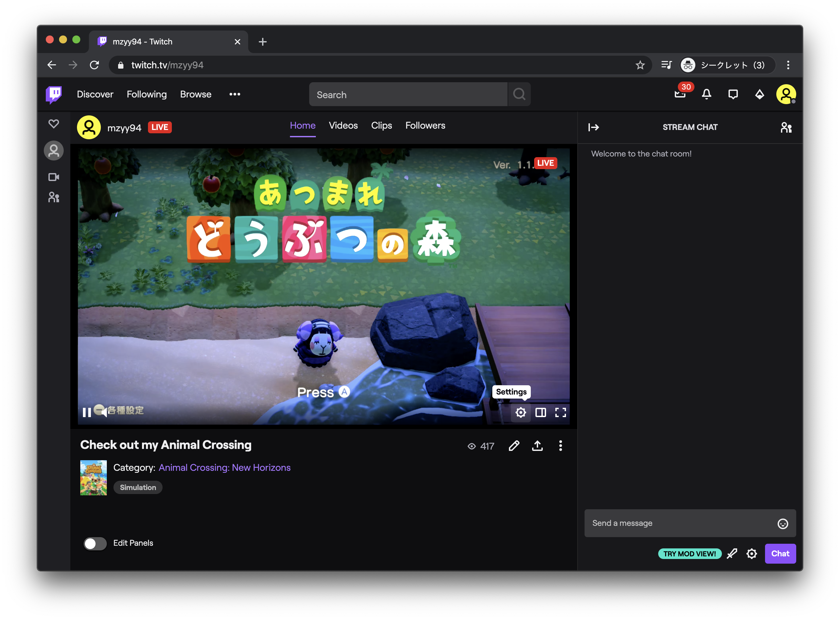Click the Twitch logo home icon
This screenshot has height=620, width=840.
click(x=54, y=94)
